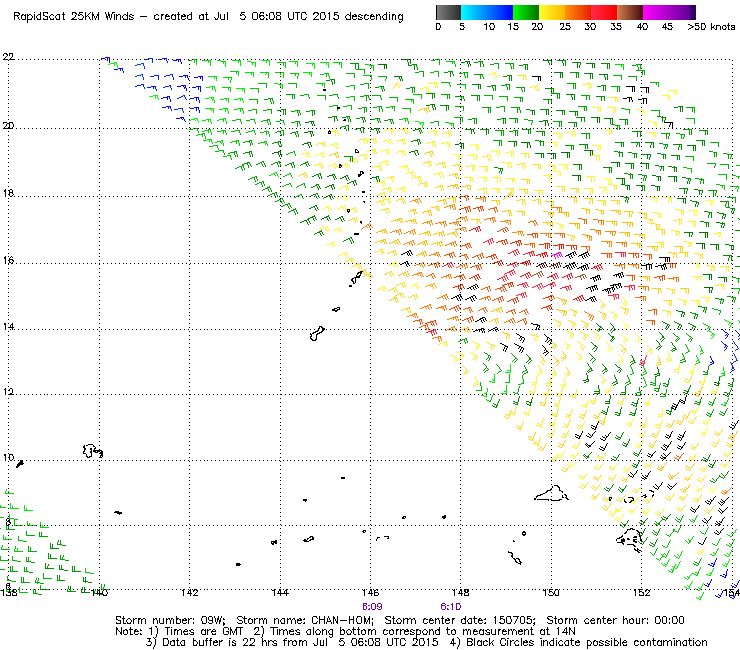Select the yellow 20-25 knots legend swatch
740x650 pixels.
[552, 12]
